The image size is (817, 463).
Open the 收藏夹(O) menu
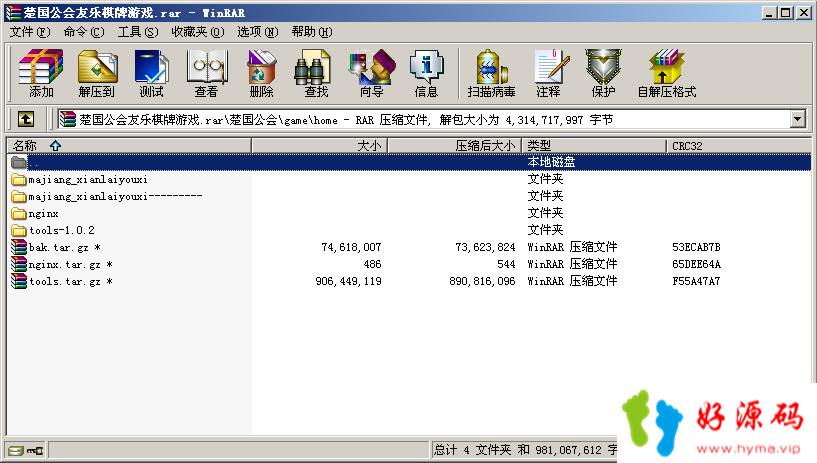(198, 32)
